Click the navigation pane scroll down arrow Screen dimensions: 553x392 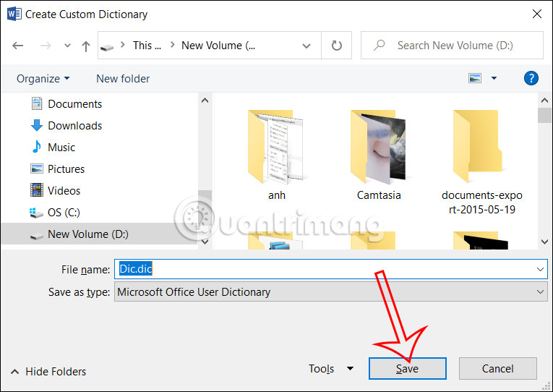coord(205,242)
